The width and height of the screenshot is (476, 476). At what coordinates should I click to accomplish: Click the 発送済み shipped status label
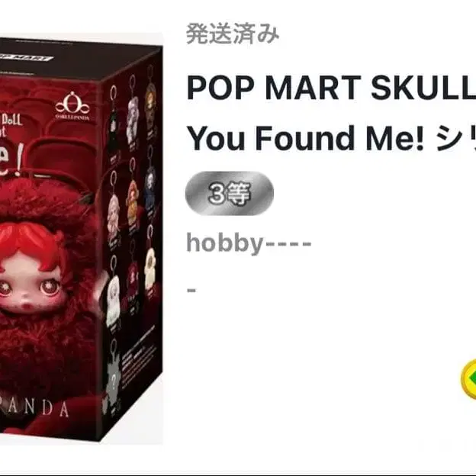[x=233, y=34]
